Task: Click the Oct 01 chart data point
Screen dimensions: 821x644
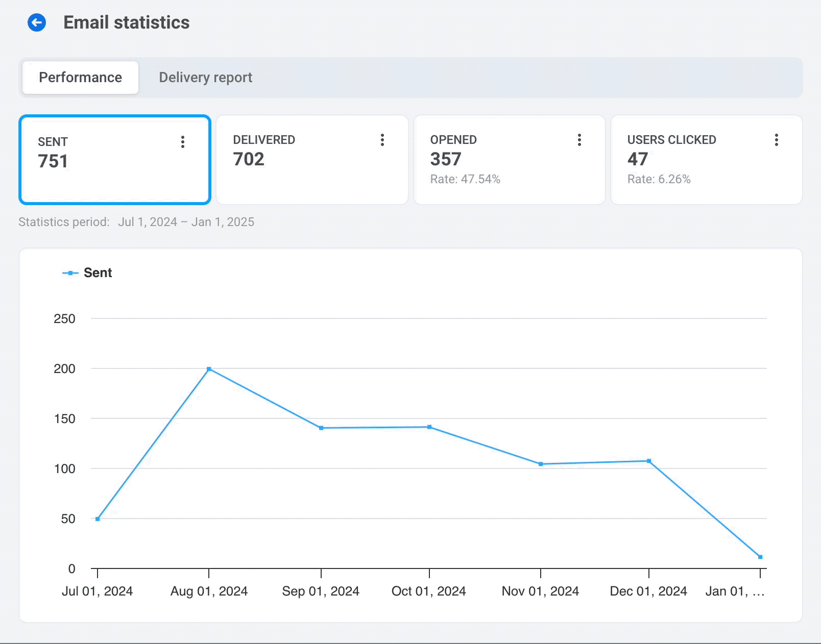Action: [x=429, y=427]
